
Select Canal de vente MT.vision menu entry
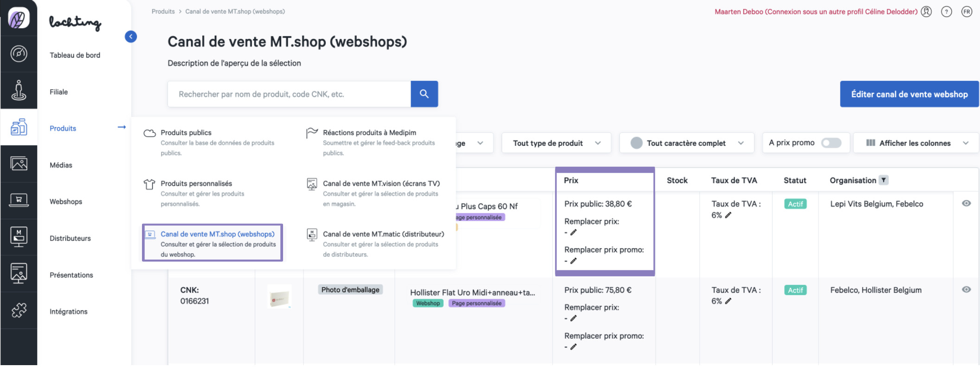381,183
